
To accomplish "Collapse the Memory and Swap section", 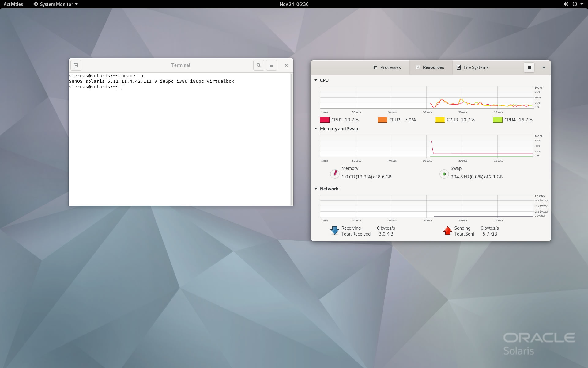I will [x=316, y=128].
